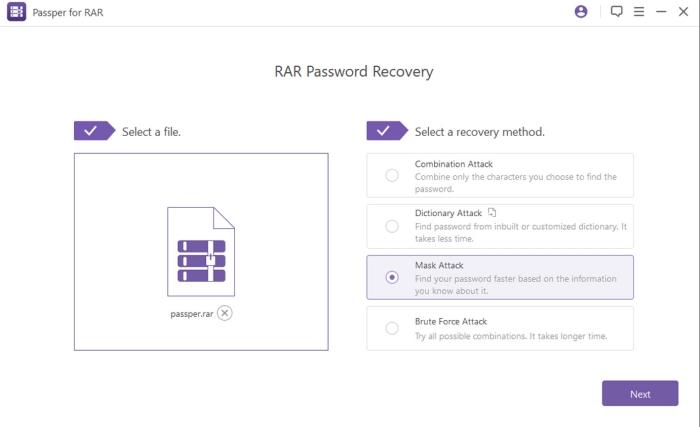Remove passper.rar with the X icon

[225, 313]
